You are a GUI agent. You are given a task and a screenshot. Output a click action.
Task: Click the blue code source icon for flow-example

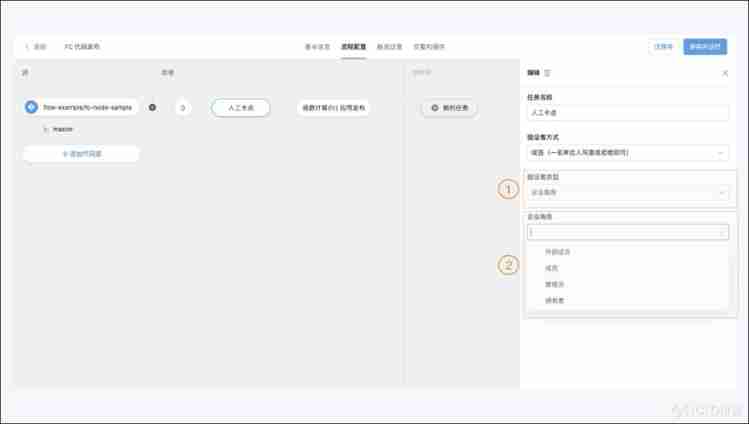pyautogui.click(x=32, y=107)
